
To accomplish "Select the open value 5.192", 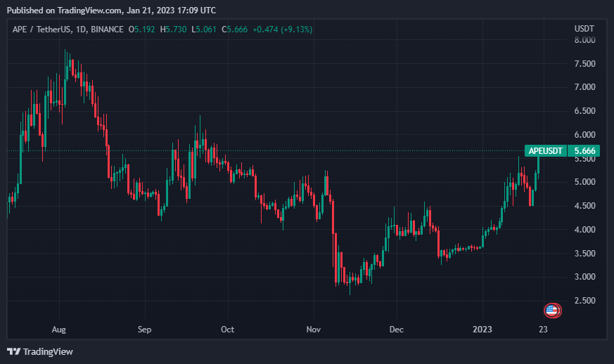I will [144, 30].
